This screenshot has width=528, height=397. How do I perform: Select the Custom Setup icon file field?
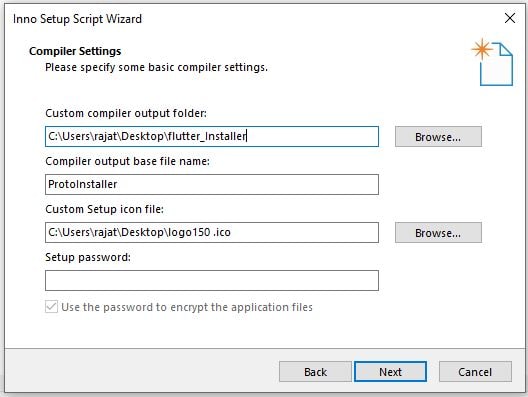[x=212, y=232]
